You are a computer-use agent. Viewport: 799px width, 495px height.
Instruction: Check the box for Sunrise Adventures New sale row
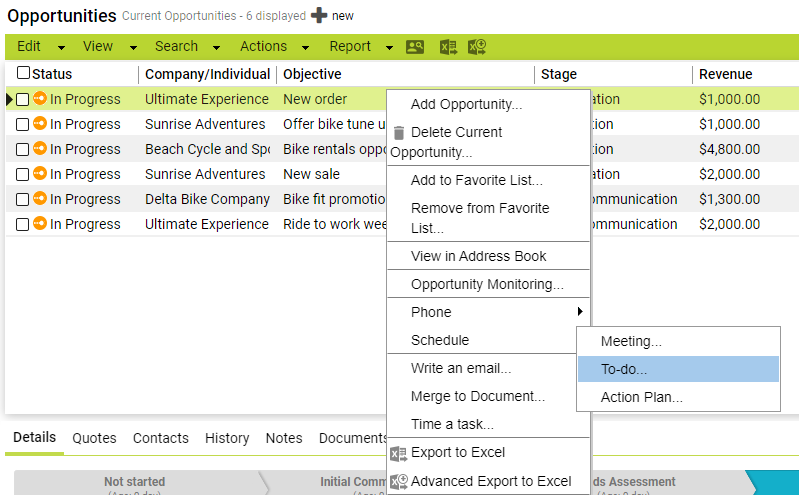coord(22,174)
